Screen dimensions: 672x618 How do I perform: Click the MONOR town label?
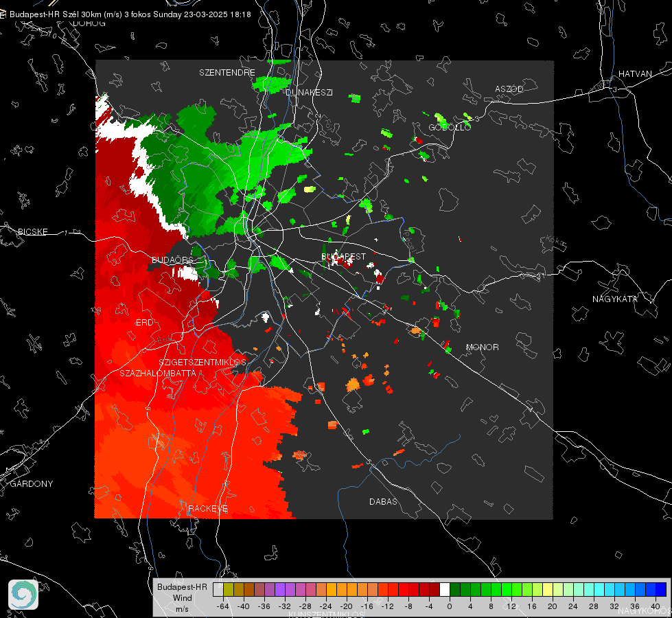[482, 347]
